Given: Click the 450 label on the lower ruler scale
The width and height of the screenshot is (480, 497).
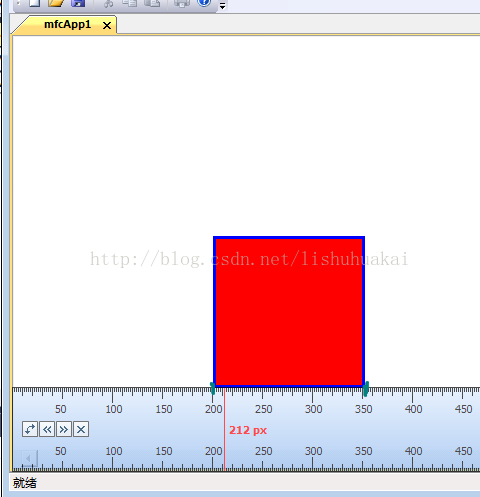Looking at the screenshot, I should click(x=463, y=451).
